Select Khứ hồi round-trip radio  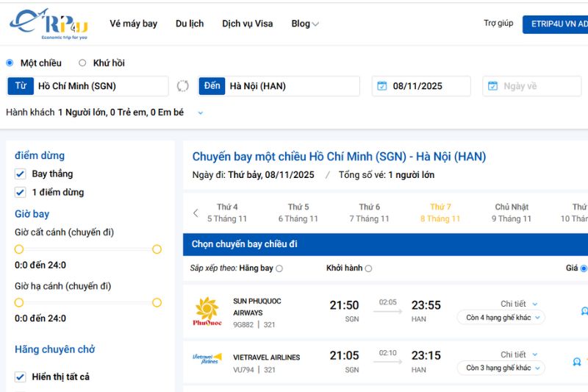82,63
